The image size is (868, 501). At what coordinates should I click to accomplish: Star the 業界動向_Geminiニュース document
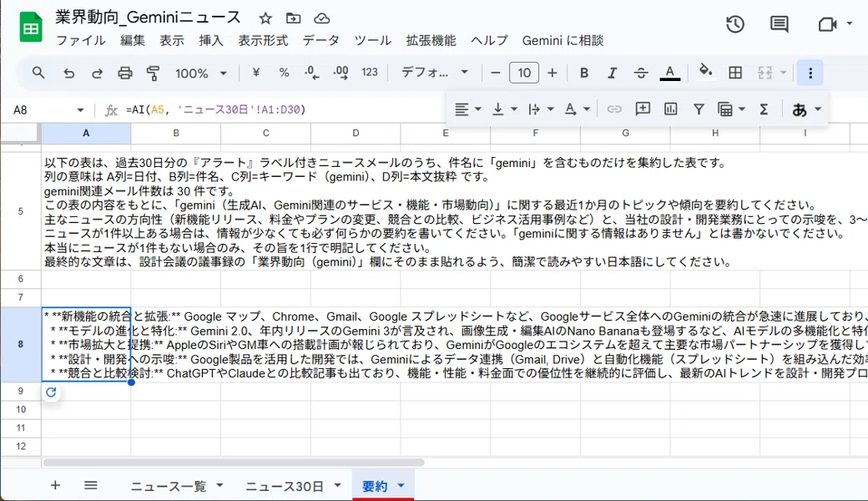(x=265, y=18)
